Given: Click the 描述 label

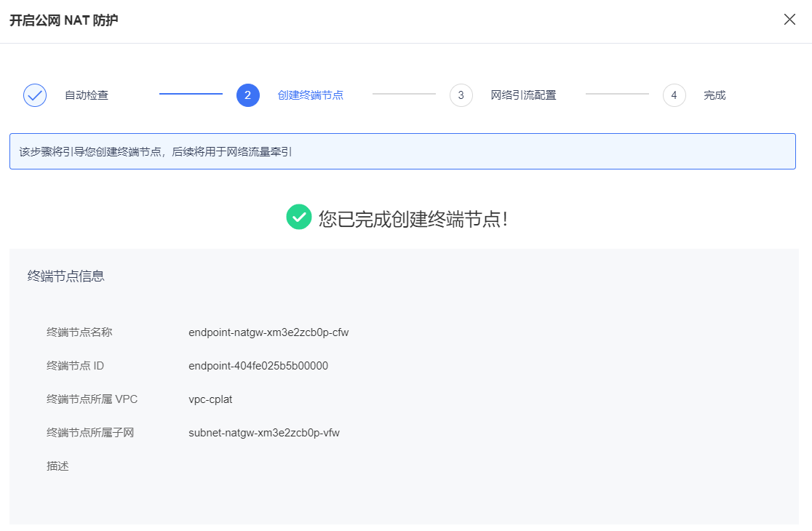Looking at the screenshot, I should (x=57, y=466).
